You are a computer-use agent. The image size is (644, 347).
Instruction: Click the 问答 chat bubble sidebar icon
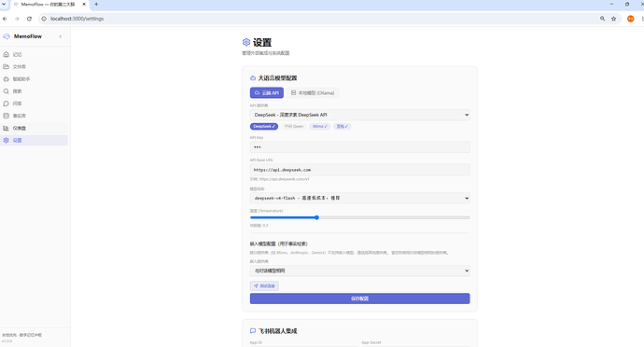pos(7,104)
